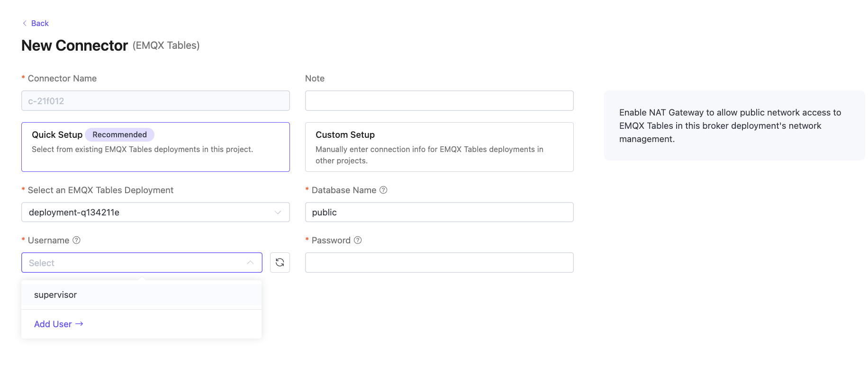Screen dimensions: 868x384
Task: Open the EMQX Tables Deployment dropdown
Action: coord(155,212)
